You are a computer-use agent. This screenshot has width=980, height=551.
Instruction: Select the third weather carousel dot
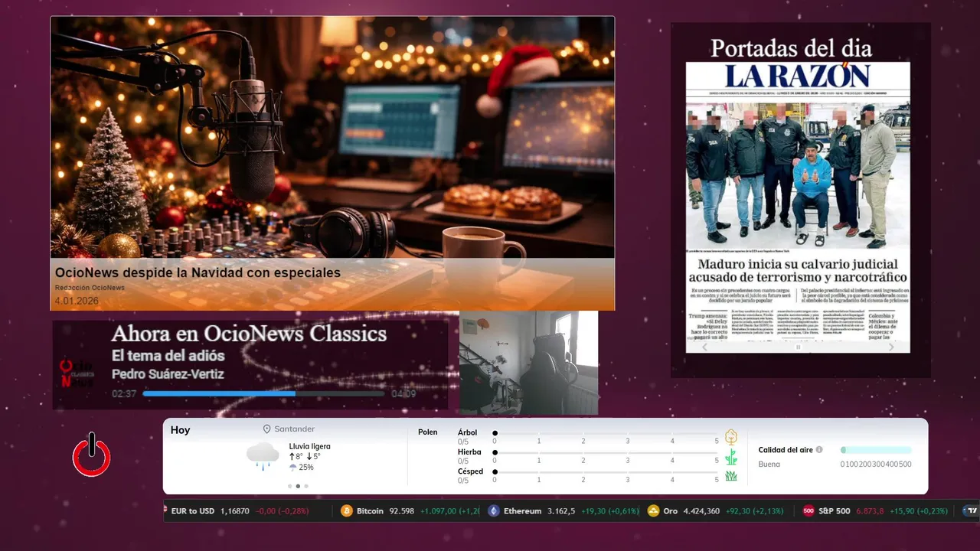[306, 486]
